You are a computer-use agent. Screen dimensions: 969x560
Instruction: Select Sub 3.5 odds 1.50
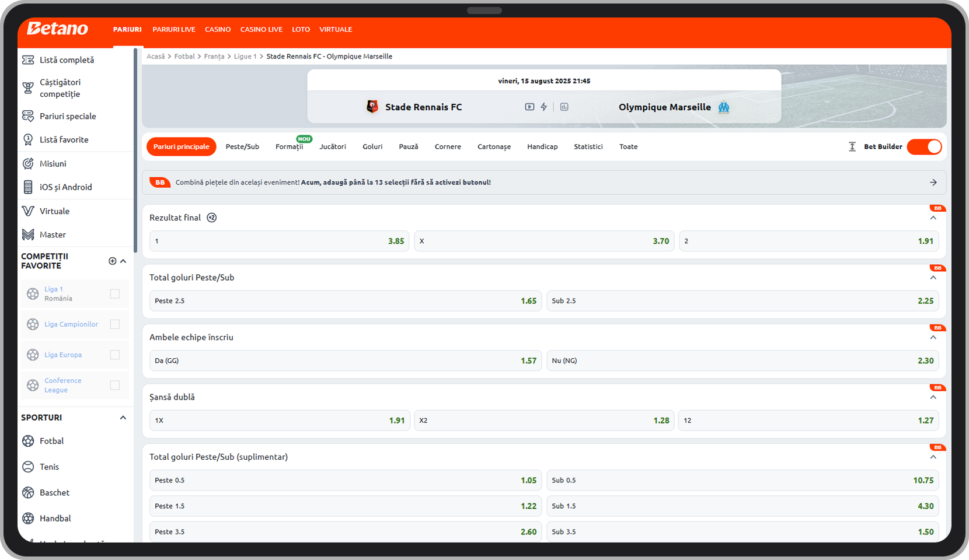[743, 531]
